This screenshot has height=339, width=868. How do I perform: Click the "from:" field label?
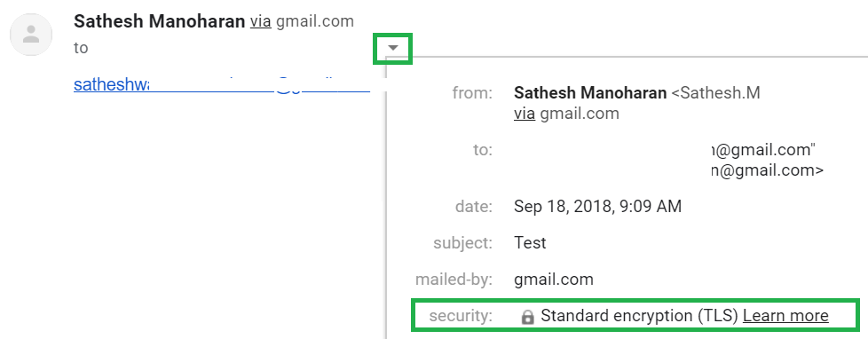472,93
